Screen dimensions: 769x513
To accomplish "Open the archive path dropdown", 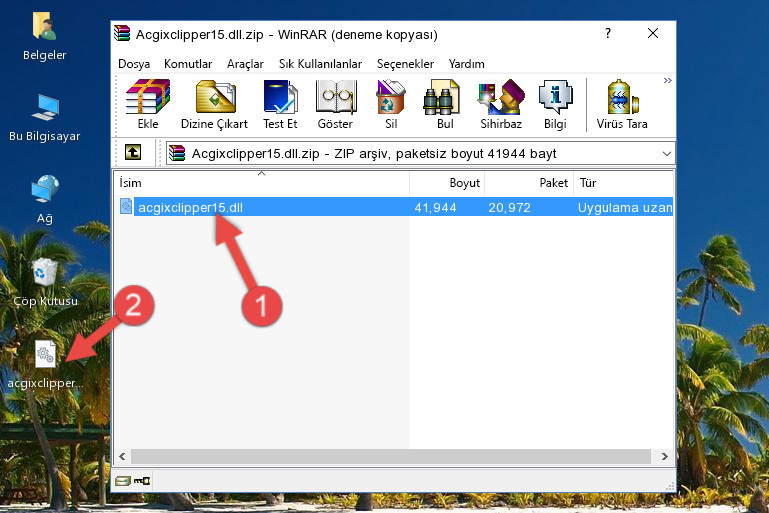I will click(666, 154).
